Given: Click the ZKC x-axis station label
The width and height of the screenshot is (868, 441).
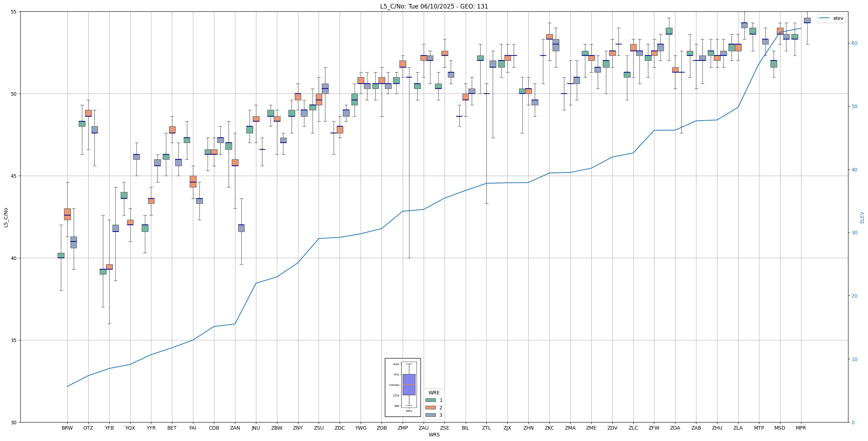Looking at the screenshot, I should point(549,428).
